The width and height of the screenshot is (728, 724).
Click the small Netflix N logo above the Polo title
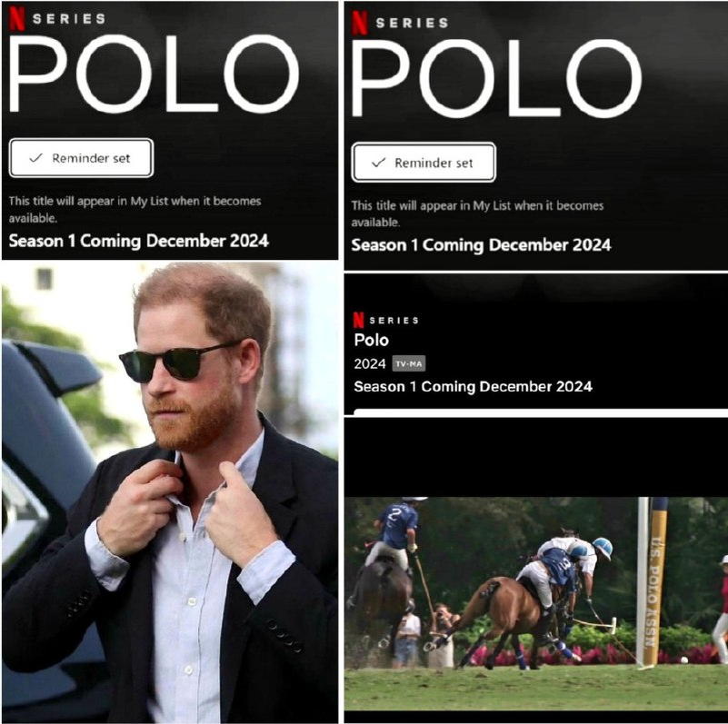click(358, 320)
